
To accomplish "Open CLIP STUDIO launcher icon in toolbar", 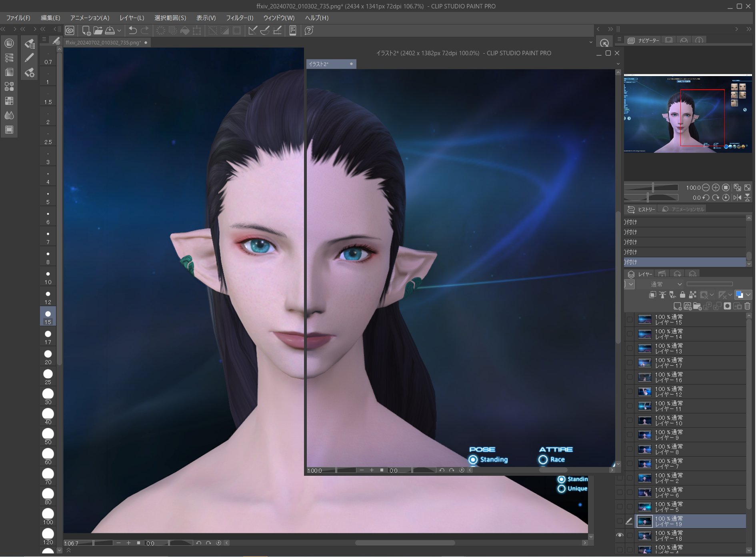I will tap(70, 30).
